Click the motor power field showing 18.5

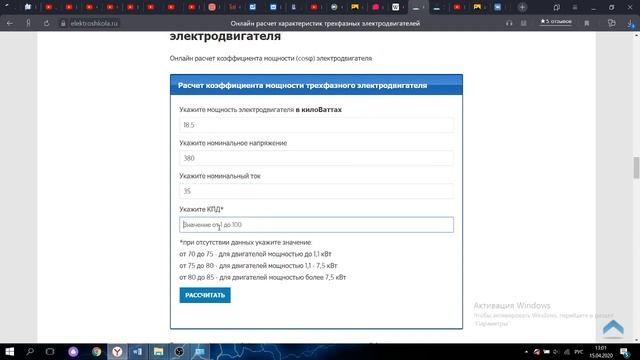(316, 125)
